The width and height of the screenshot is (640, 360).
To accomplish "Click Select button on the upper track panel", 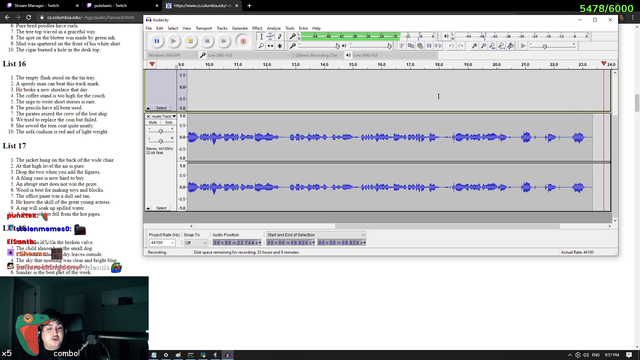I will click(161, 108).
